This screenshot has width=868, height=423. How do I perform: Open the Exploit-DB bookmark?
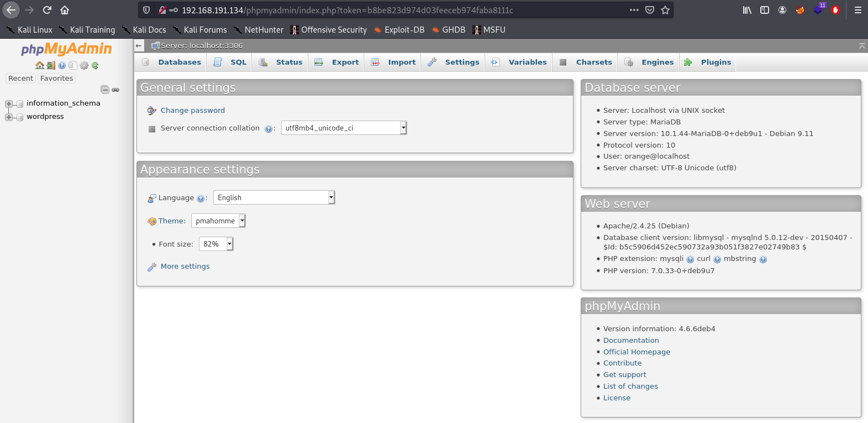(399, 30)
